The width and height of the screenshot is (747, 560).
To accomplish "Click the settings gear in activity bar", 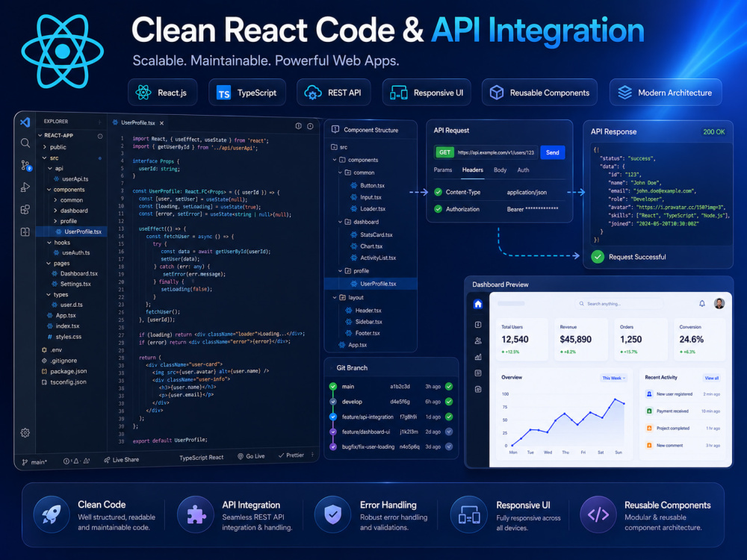I will click(25, 432).
